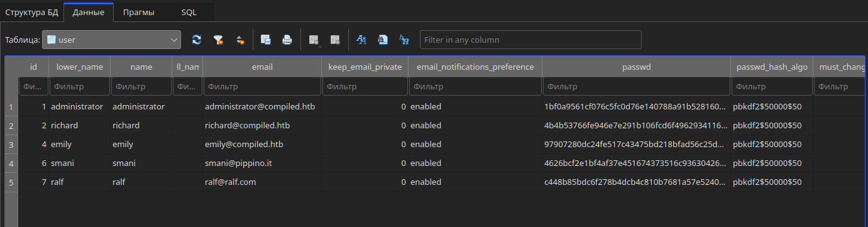This screenshot has height=227, width=868.
Task: Sort by the email column header
Action: (262, 67)
